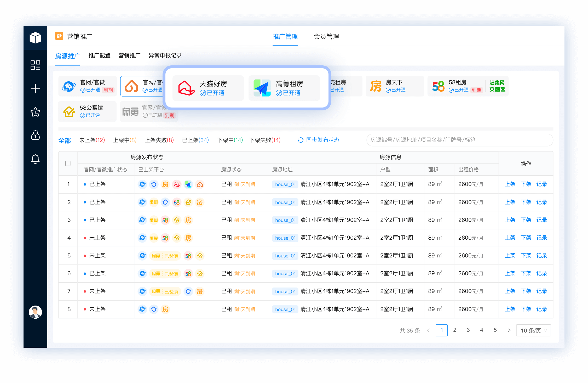588x383 pixels.
Task: Filter by 上架中(8) status
Action: (x=125, y=140)
